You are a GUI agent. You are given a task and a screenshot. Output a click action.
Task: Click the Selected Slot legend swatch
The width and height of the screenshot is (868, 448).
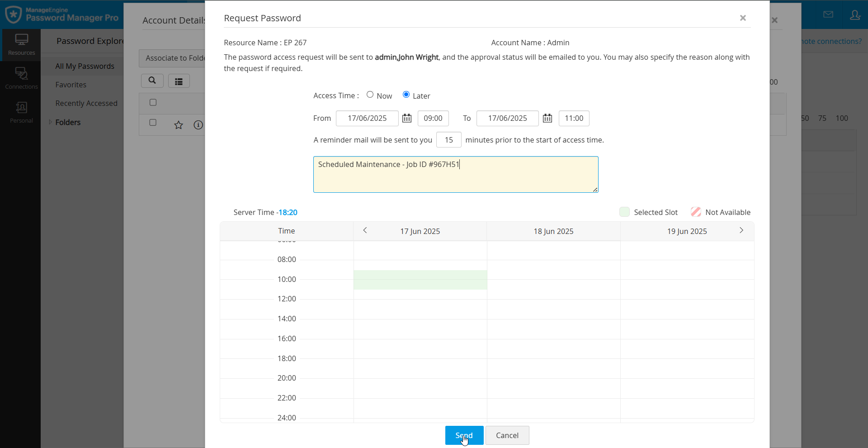click(x=624, y=212)
